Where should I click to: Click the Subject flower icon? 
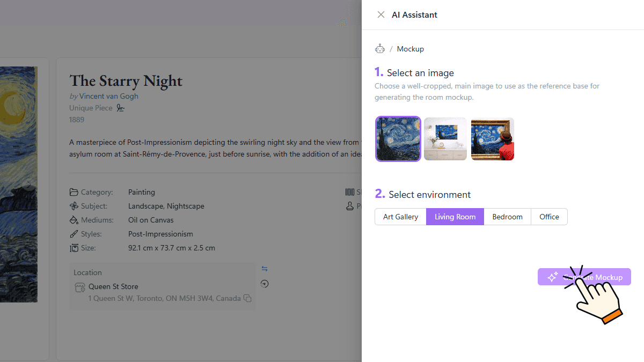coord(74,206)
